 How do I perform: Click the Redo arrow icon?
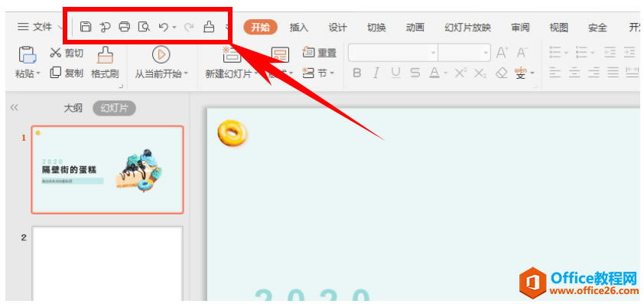click(188, 27)
